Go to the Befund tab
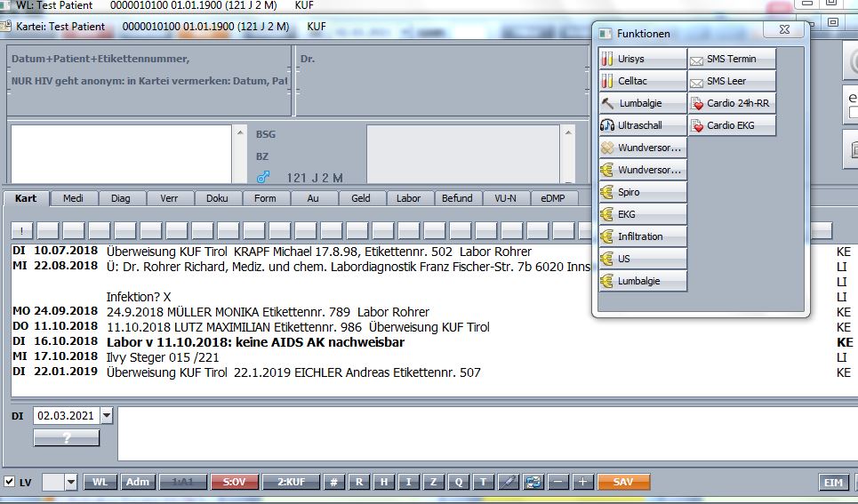 (x=457, y=198)
